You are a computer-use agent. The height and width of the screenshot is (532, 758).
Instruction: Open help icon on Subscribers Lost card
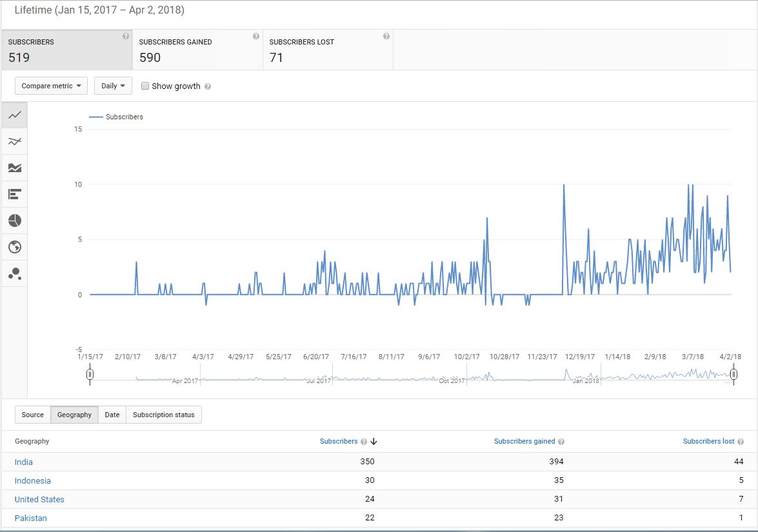click(386, 36)
